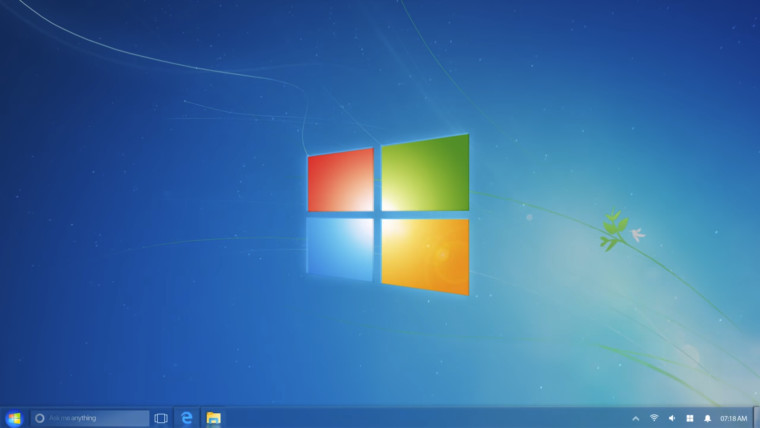
Task: Click the Cortana circle icon
Action: (x=40, y=418)
